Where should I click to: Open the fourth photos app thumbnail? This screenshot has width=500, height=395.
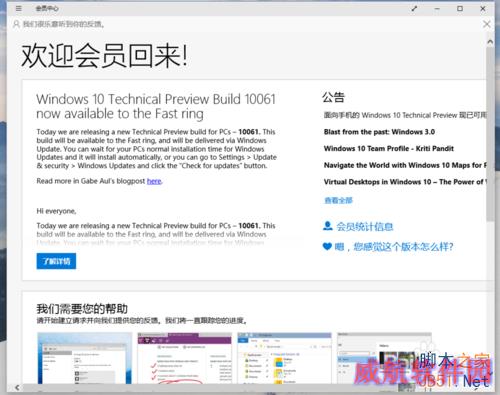384,358
